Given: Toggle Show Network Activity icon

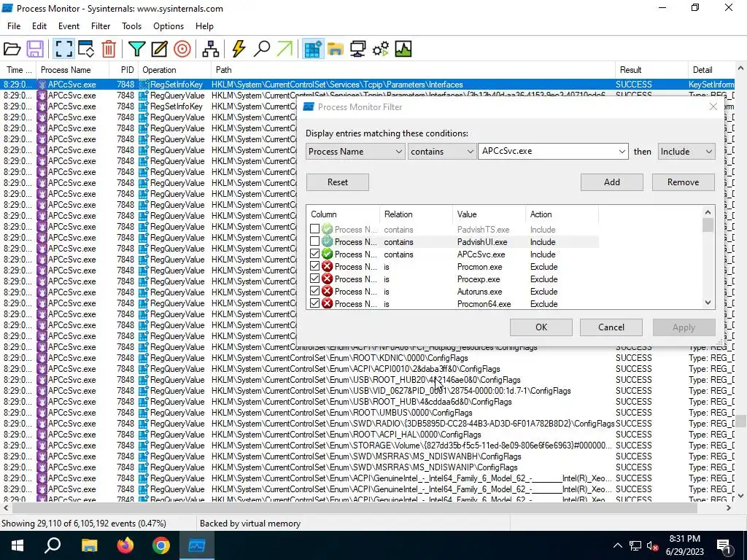Looking at the screenshot, I should pos(357,49).
